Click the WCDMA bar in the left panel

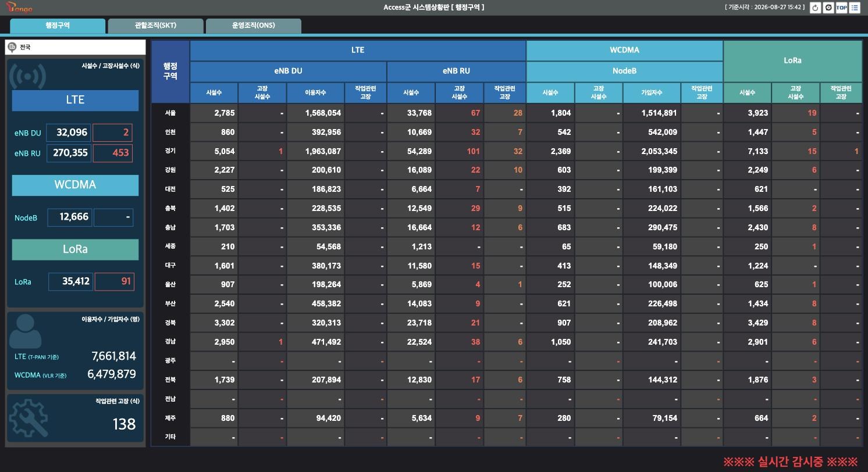75,185
